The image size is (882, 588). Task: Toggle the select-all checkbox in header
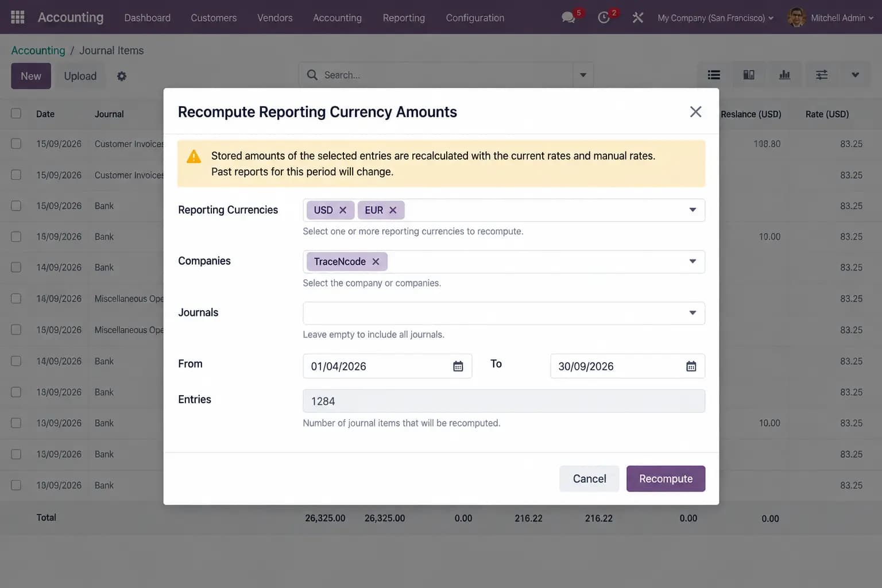[x=16, y=114]
